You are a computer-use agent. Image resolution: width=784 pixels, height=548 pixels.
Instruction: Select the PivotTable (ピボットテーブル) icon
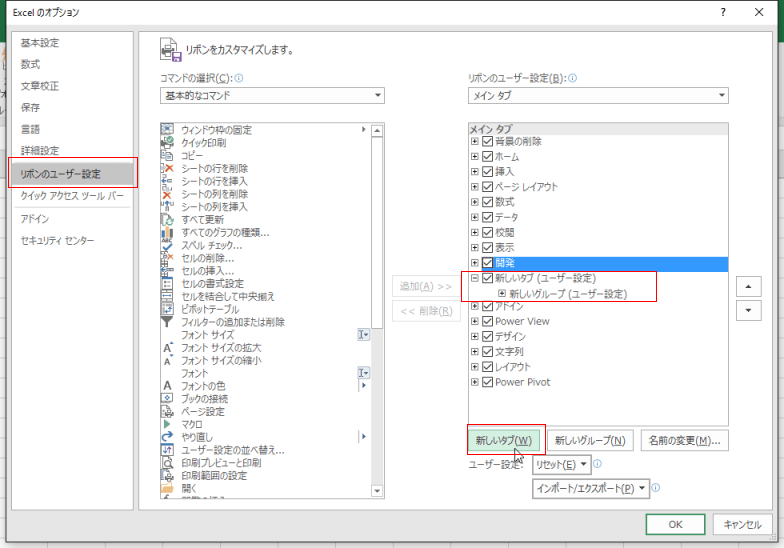click(167, 309)
